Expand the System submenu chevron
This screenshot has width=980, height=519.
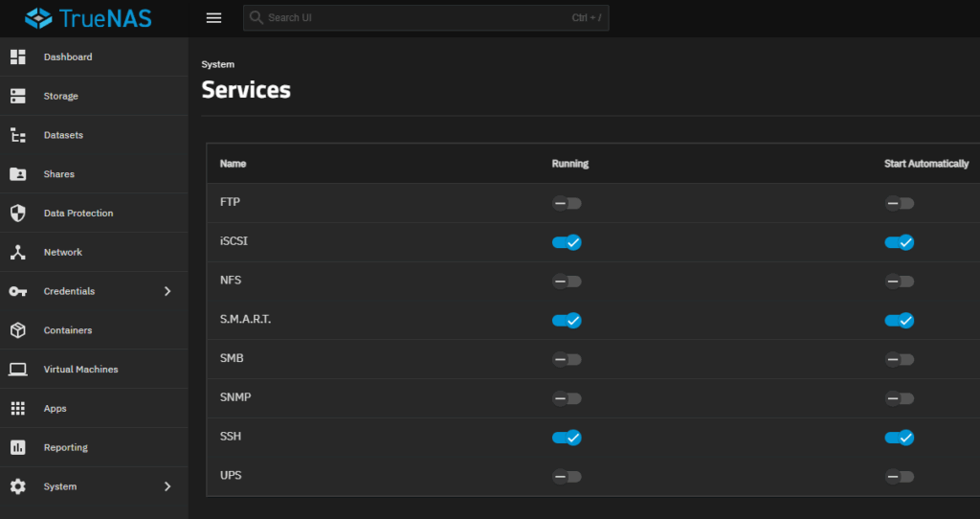pos(167,486)
